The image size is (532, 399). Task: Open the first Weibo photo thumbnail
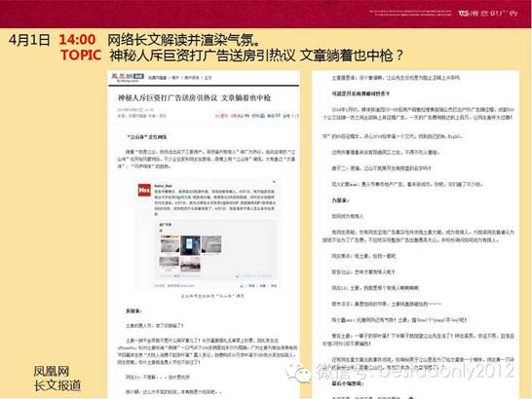click(170, 243)
